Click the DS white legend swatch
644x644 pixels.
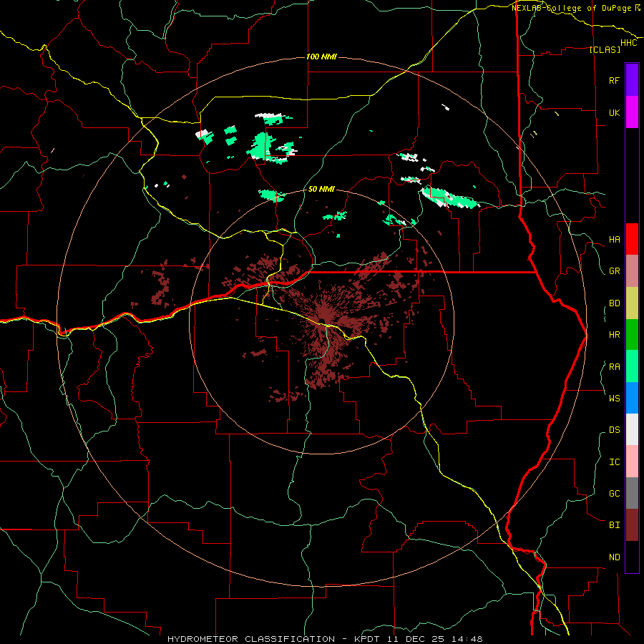pyautogui.click(x=632, y=429)
